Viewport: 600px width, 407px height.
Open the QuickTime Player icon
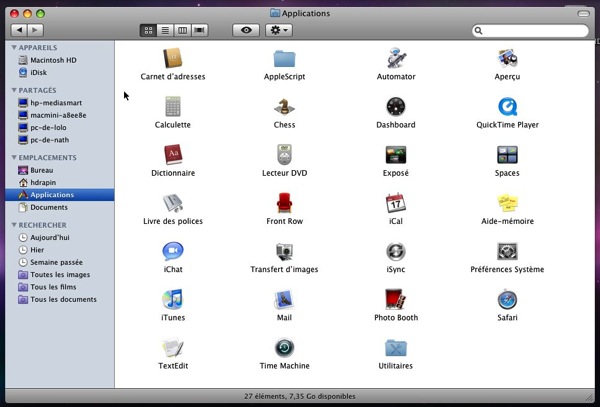coord(507,106)
